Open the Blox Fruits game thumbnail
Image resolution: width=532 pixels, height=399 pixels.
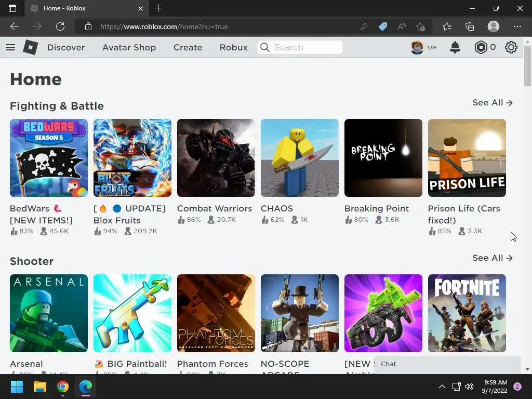click(x=132, y=158)
